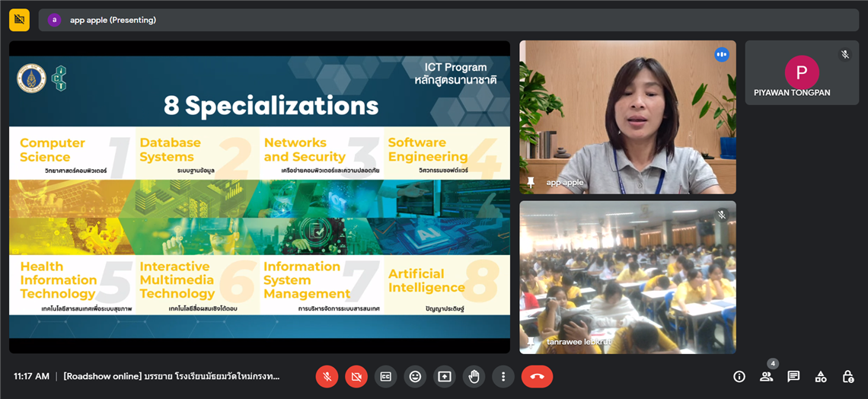Click the "app apple (Presenting)" banner

click(113, 20)
